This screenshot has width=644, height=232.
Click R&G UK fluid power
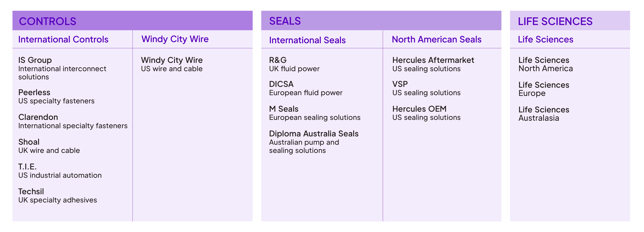click(x=294, y=64)
